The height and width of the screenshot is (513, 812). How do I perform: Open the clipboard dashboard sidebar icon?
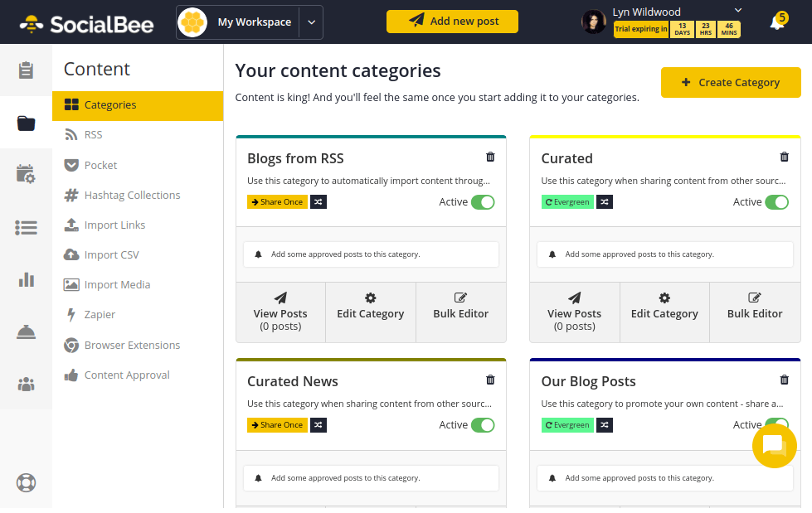(26, 70)
